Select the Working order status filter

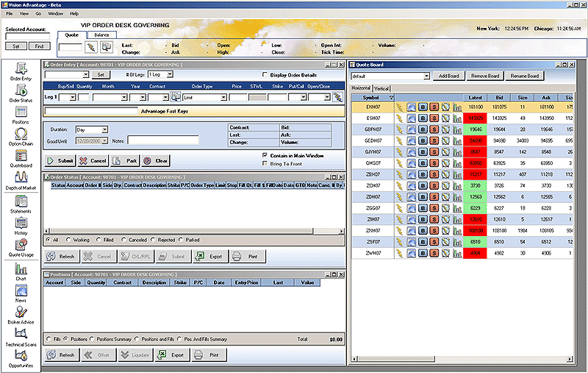coord(68,240)
